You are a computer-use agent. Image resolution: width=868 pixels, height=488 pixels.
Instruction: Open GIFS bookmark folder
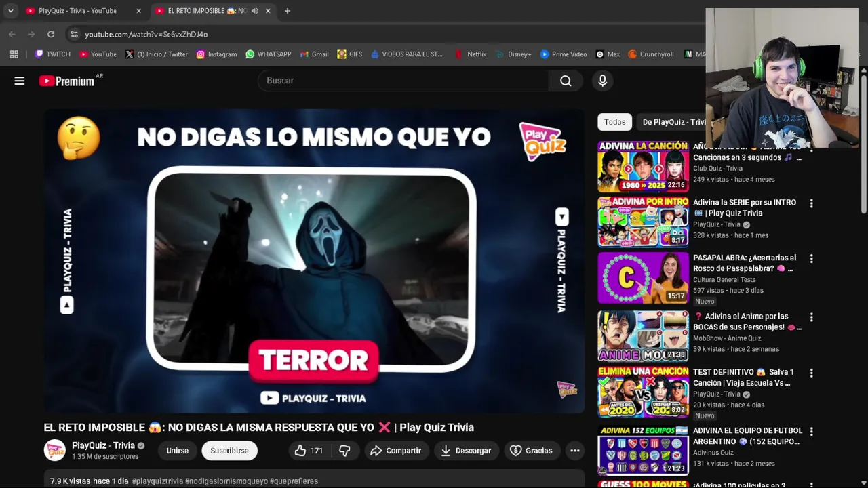[x=350, y=54]
